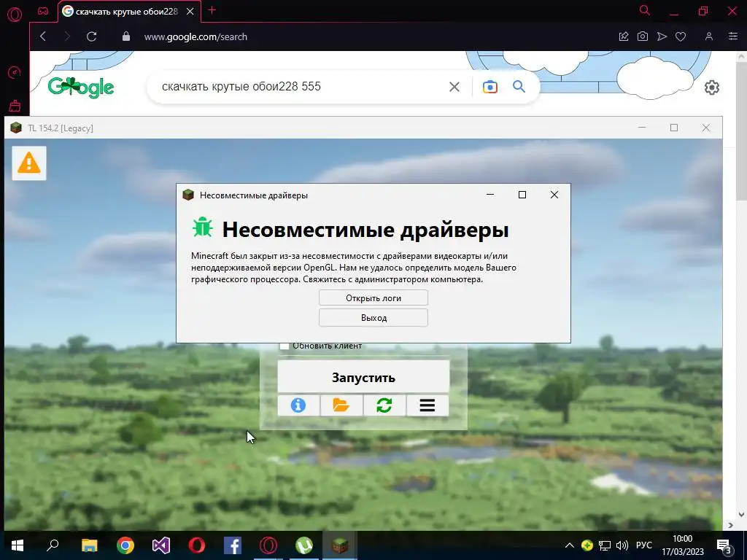Open the browser profile icon
This screenshot has height=560, width=747.
coord(709,36)
